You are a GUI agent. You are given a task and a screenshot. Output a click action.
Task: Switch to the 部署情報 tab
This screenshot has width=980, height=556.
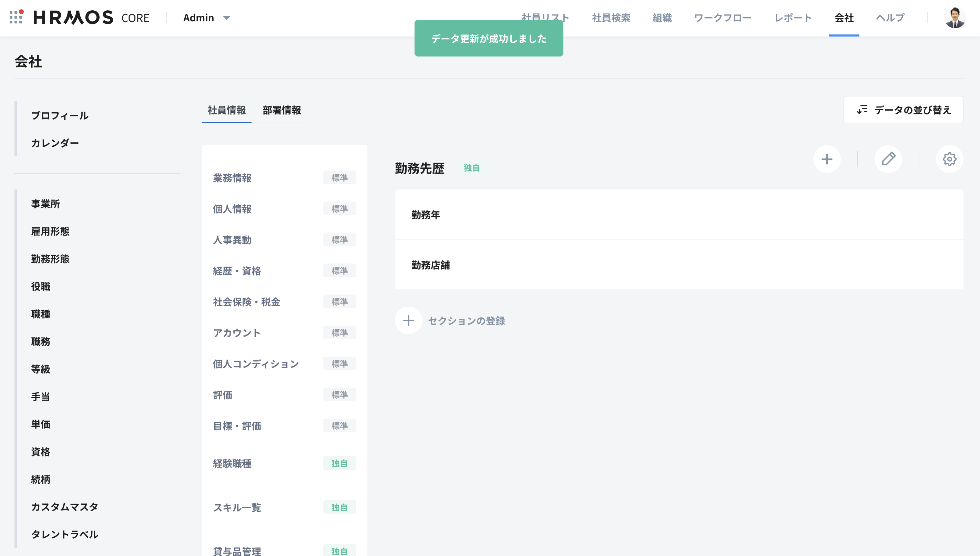tap(282, 110)
